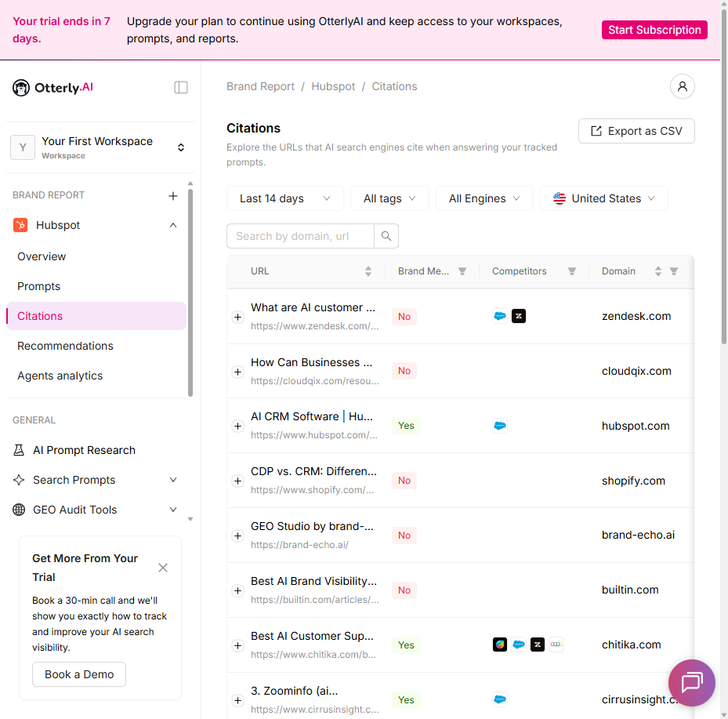Open AI Prompt Research
Viewport: 728px width, 719px height.
tap(84, 450)
